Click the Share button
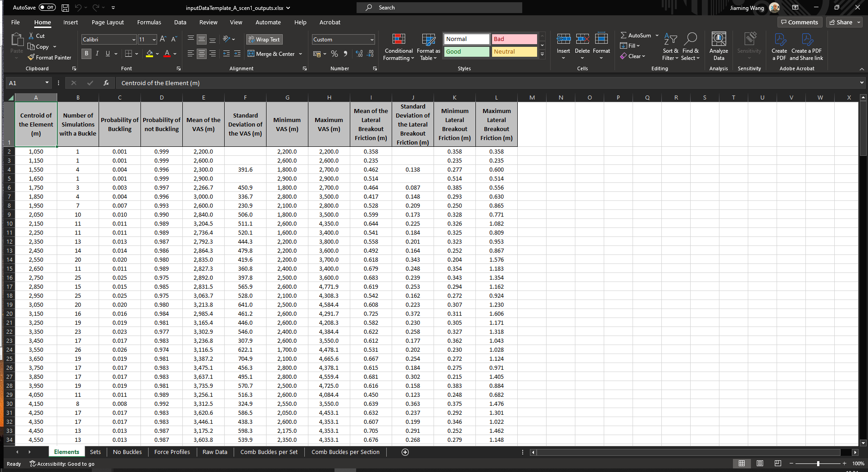 pyautogui.click(x=845, y=22)
